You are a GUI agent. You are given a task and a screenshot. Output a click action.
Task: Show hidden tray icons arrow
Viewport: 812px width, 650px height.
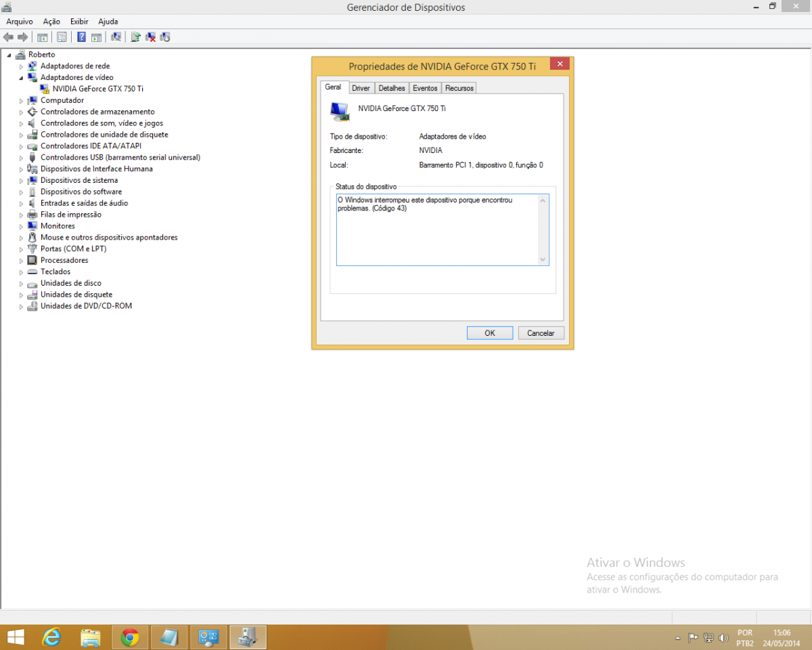click(678, 638)
